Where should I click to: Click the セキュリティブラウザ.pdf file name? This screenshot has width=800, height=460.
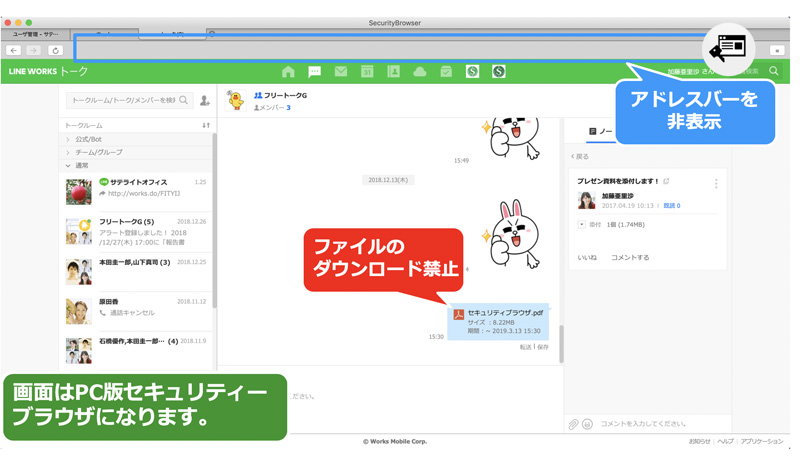(x=505, y=313)
